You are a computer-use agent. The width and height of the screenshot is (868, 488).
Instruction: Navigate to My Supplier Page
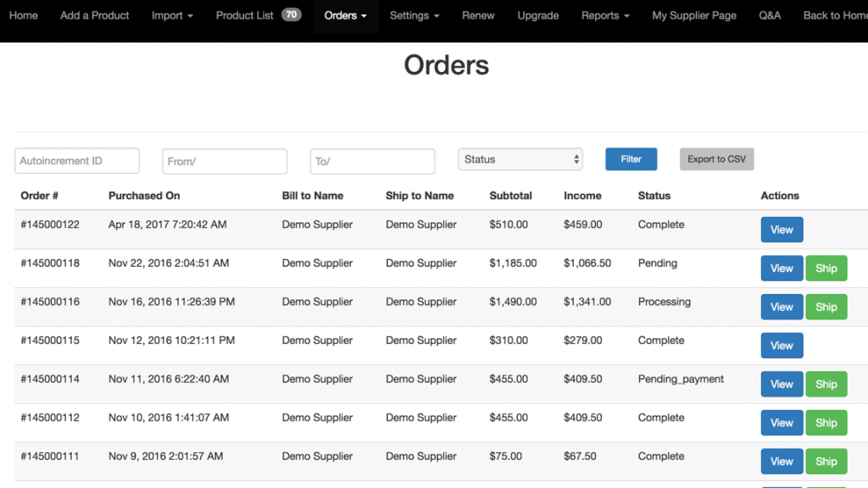pyautogui.click(x=693, y=15)
